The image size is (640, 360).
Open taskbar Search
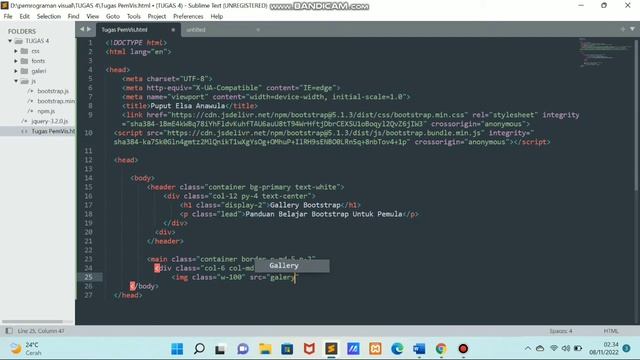[x=199, y=349]
